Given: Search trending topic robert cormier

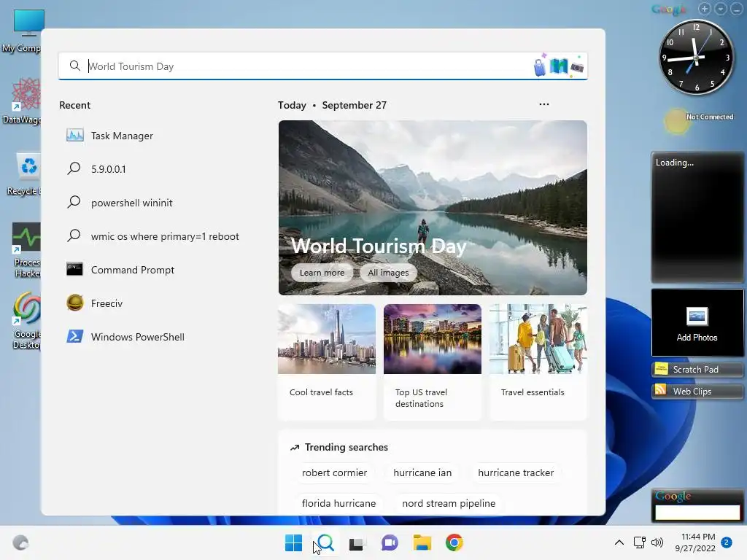Looking at the screenshot, I should pos(334,472).
